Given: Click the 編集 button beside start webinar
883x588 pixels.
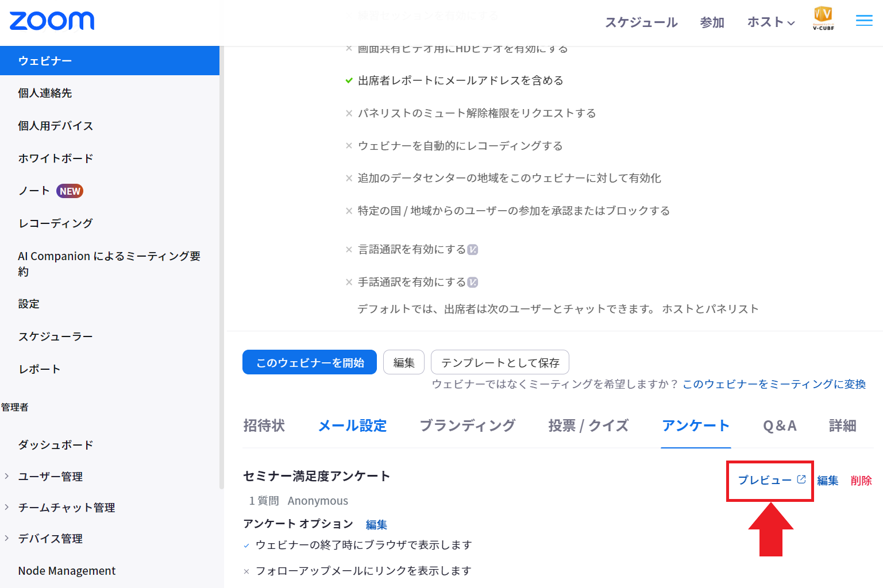Looking at the screenshot, I should tap(404, 362).
